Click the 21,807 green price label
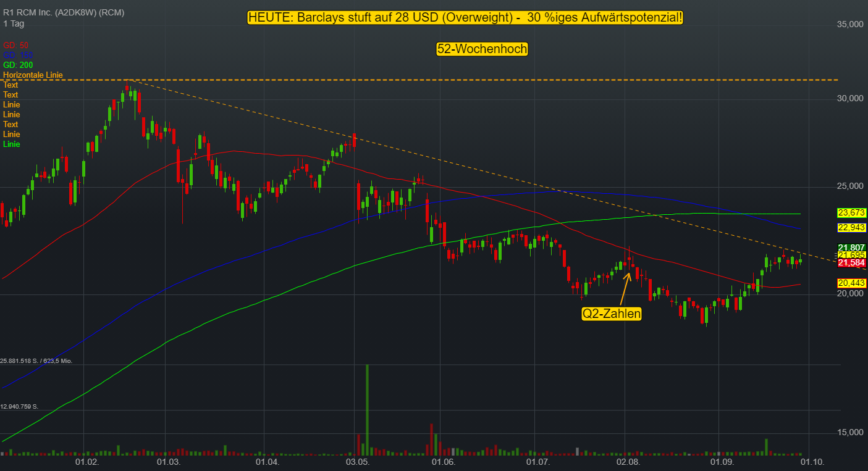The height and width of the screenshot is (471, 868). [852, 248]
